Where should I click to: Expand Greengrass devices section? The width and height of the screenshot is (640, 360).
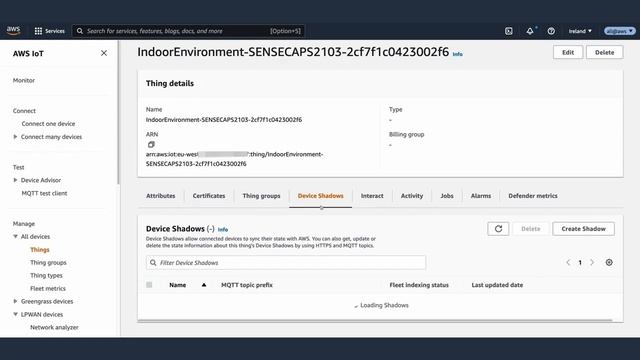point(16,301)
